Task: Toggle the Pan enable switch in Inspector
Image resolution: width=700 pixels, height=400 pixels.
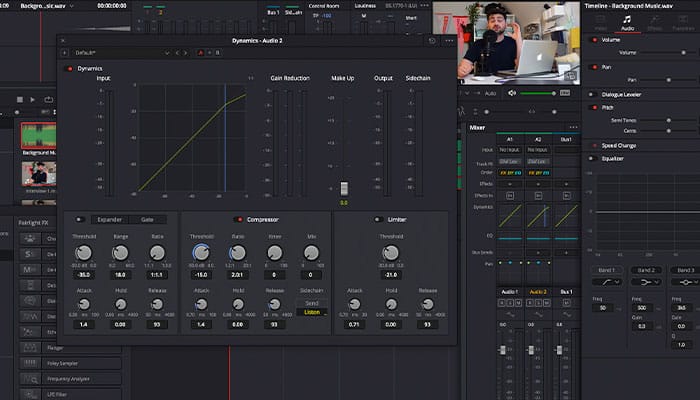Action: pos(594,67)
